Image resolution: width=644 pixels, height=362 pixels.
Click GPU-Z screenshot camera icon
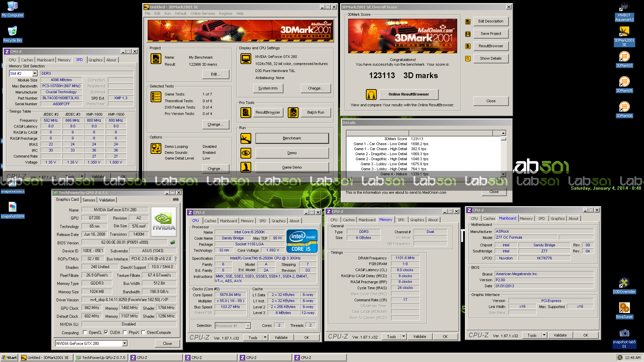[x=175, y=199]
